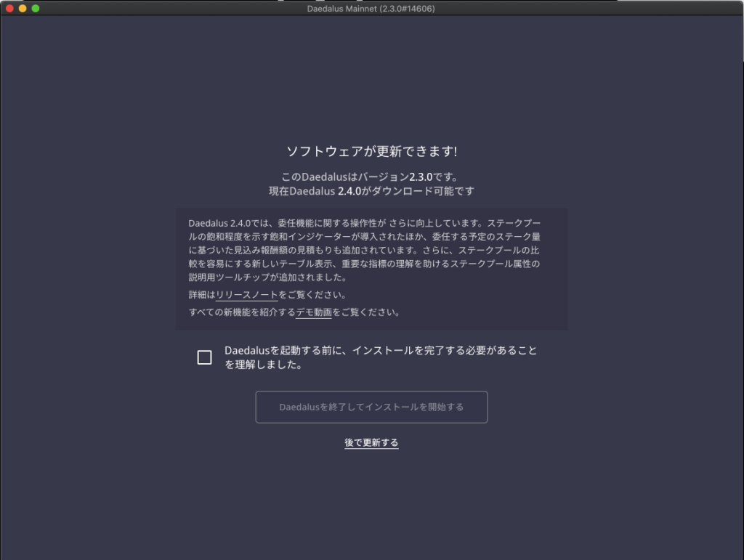Choose 後で更新する to postpone update
The width and height of the screenshot is (744, 560).
(371, 442)
